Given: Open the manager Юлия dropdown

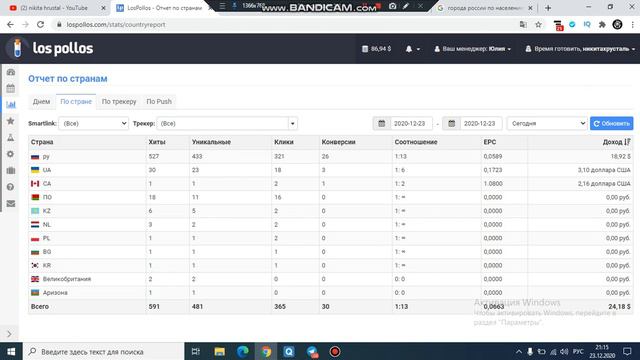Looking at the screenshot, I should coord(473,49).
